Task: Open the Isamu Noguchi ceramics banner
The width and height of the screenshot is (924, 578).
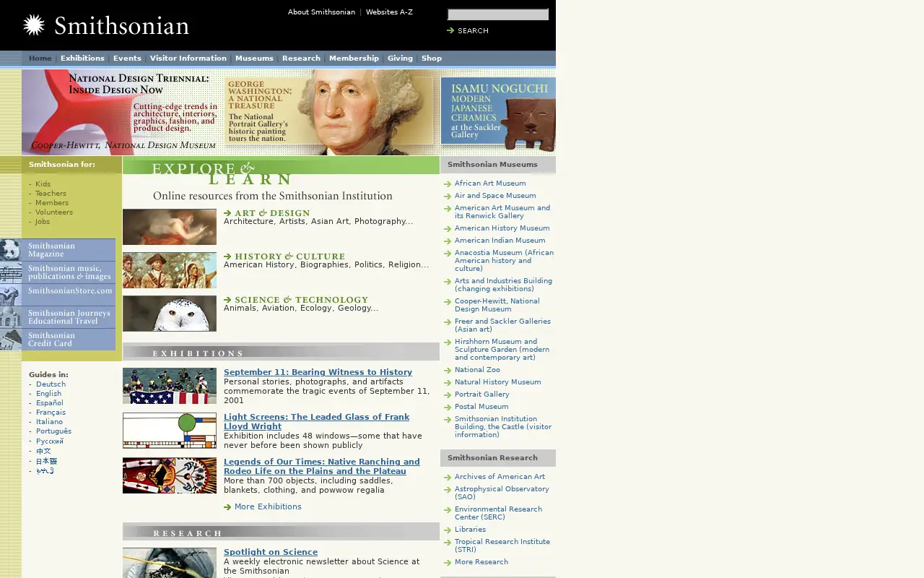Action: (498, 113)
